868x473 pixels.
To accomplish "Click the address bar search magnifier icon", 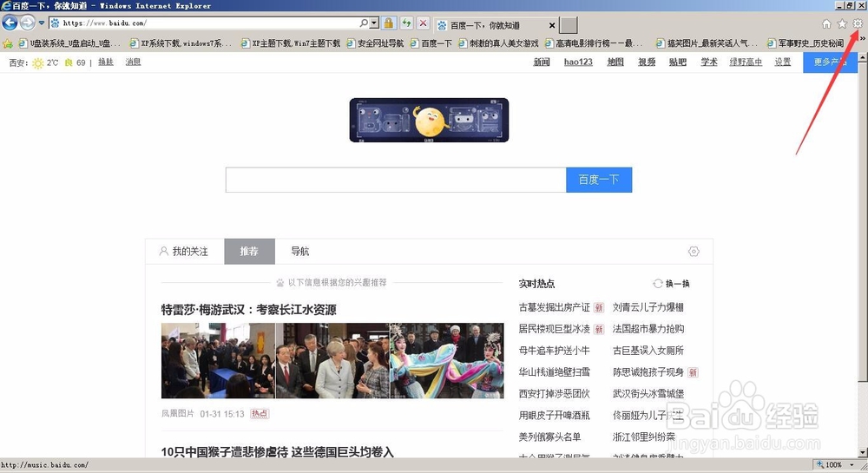I will click(364, 23).
